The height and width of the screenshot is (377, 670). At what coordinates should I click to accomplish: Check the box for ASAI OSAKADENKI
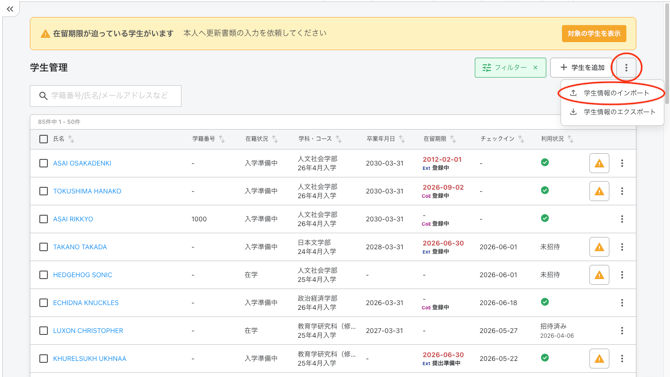(x=43, y=163)
